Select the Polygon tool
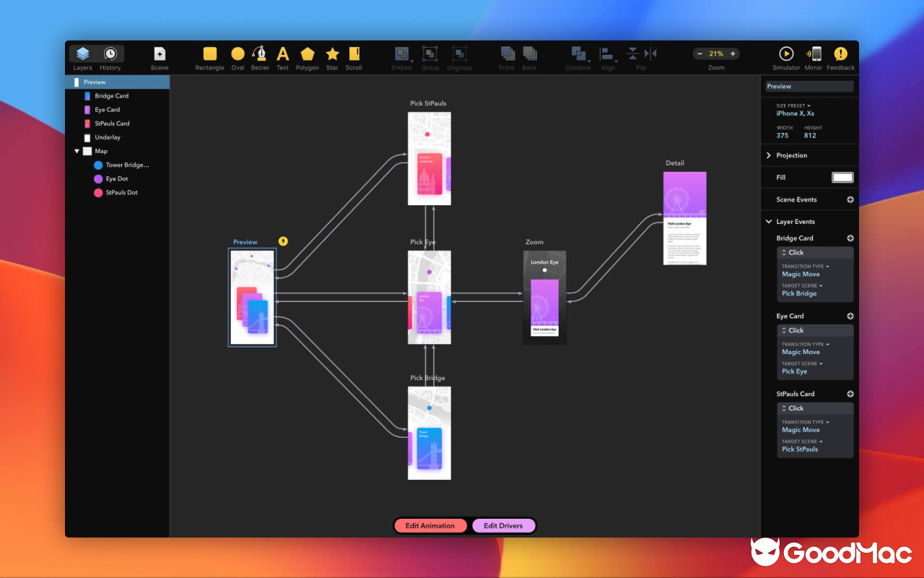 [307, 54]
